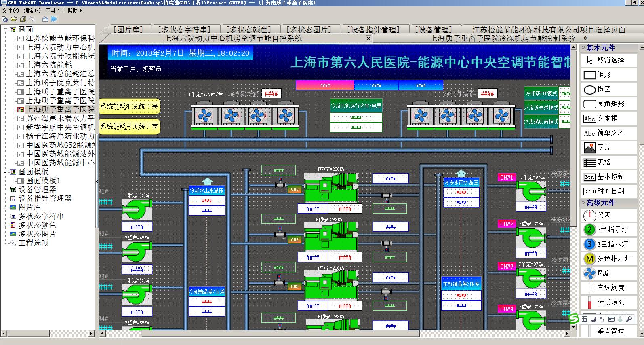Viewport: 644px width, 345px height.
Task: Pick the 椭圆 ellipse shape tool
Action: point(604,89)
